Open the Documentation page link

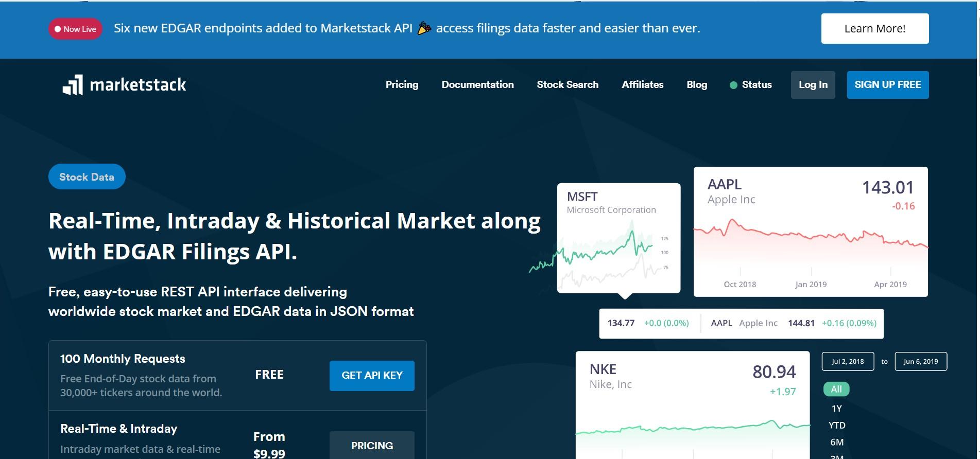[x=477, y=85]
